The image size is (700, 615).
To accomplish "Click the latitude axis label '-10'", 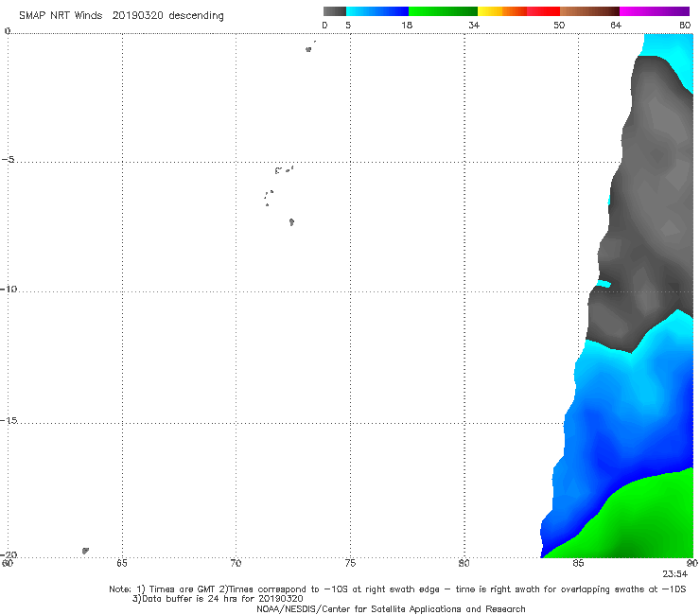I will pos(9,289).
